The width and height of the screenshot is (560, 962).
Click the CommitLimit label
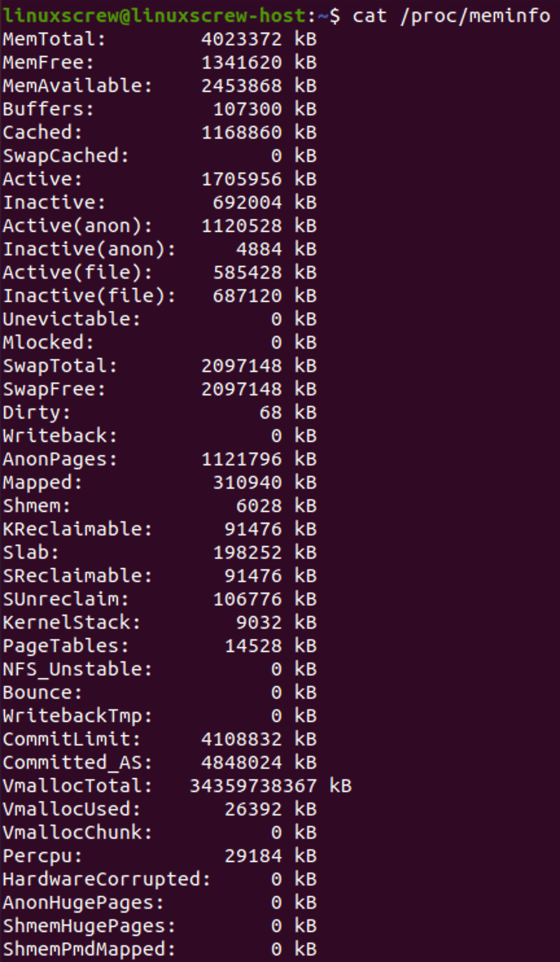pyautogui.click(x=72, y=739)
